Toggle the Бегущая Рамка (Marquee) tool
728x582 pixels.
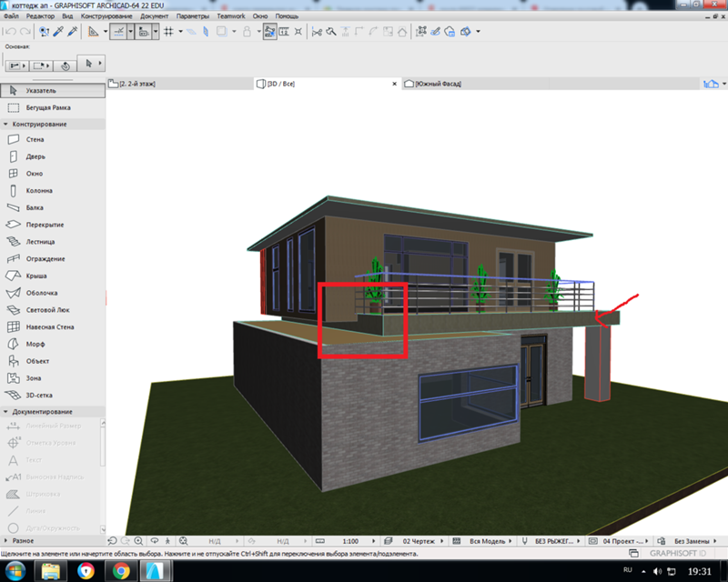pyautogui.click(x=47, y=107)
